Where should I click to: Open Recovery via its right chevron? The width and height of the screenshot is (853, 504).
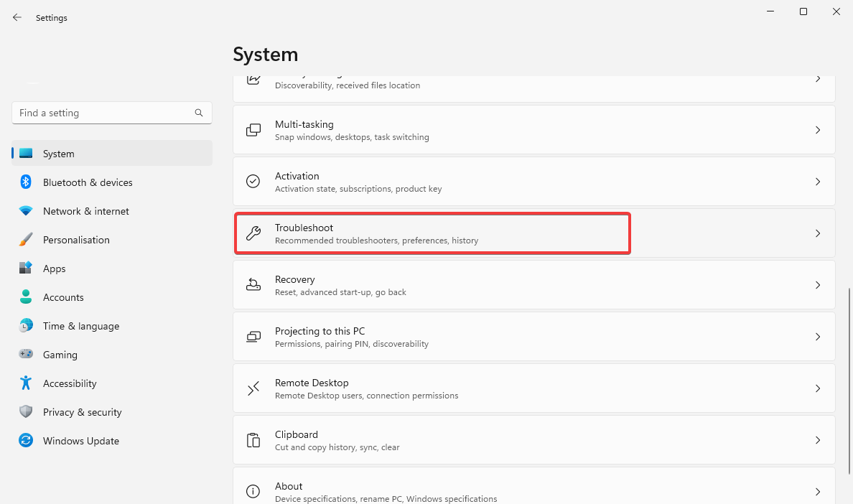[x=818, y=285]
